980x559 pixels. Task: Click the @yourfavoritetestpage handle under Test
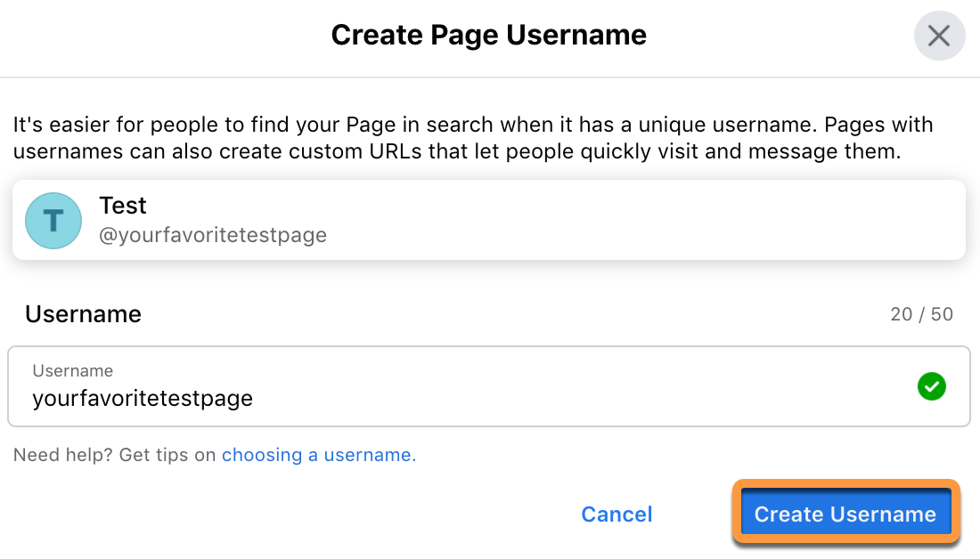point(213,236)
